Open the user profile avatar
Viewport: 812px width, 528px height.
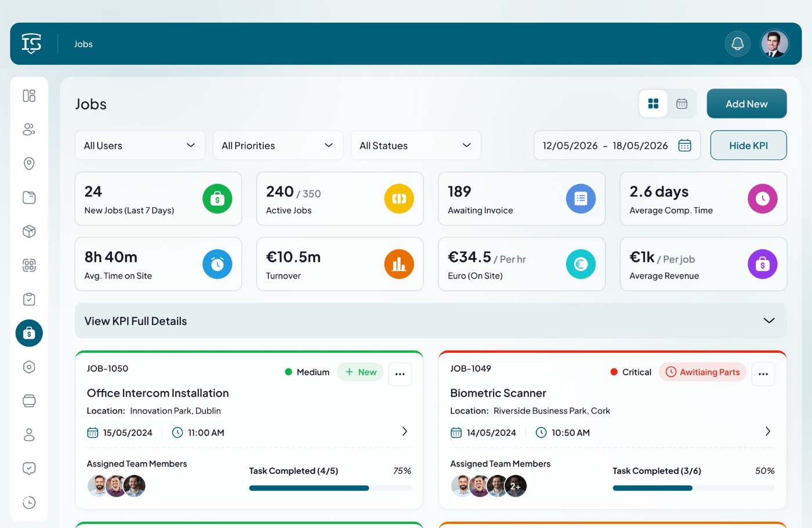(x=774, y=44)
